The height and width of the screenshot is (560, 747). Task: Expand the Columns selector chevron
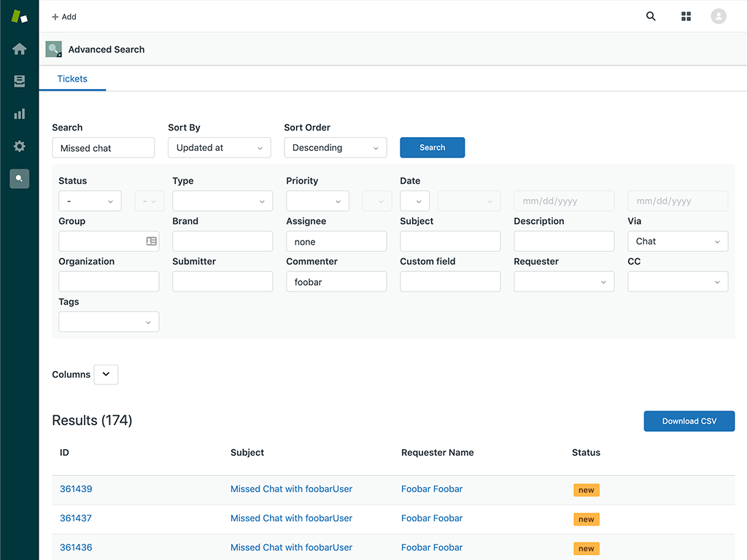[106, 374]
